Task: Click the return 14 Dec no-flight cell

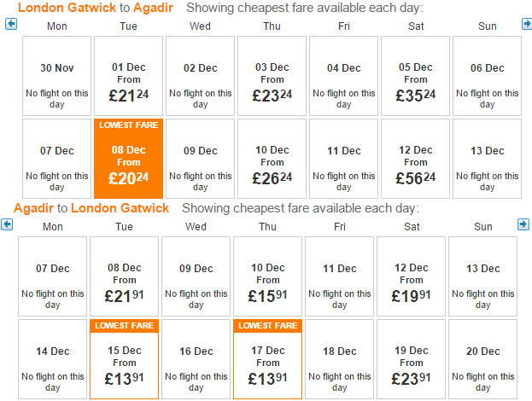Action: coord(53,359)
